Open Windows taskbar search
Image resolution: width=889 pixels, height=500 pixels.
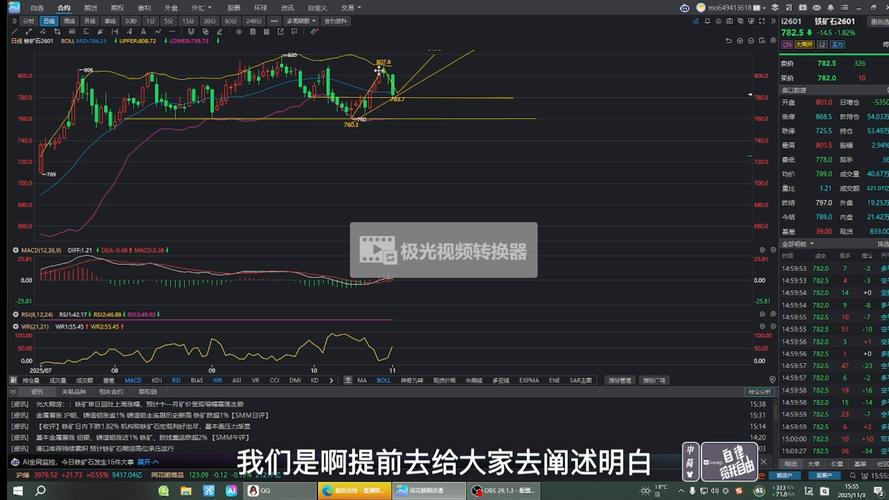pyautogui.click(x=40, y=490)
